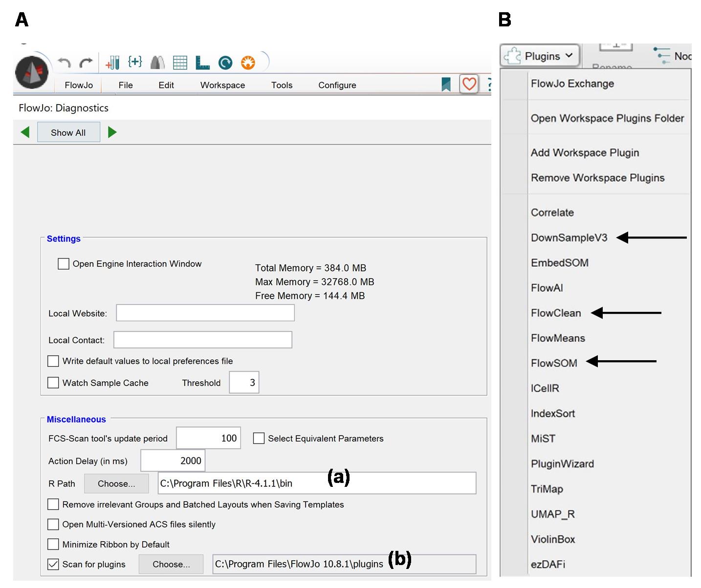The image size is (701, 588).
Task: Click the orange starburst icon
Action: point(248,63)
